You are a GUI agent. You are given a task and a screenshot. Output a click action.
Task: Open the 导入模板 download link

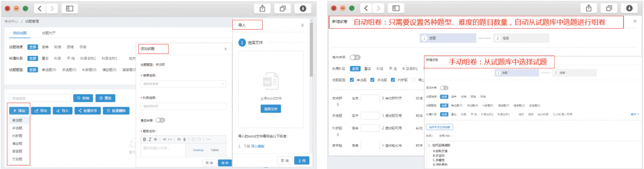point(258,146)
